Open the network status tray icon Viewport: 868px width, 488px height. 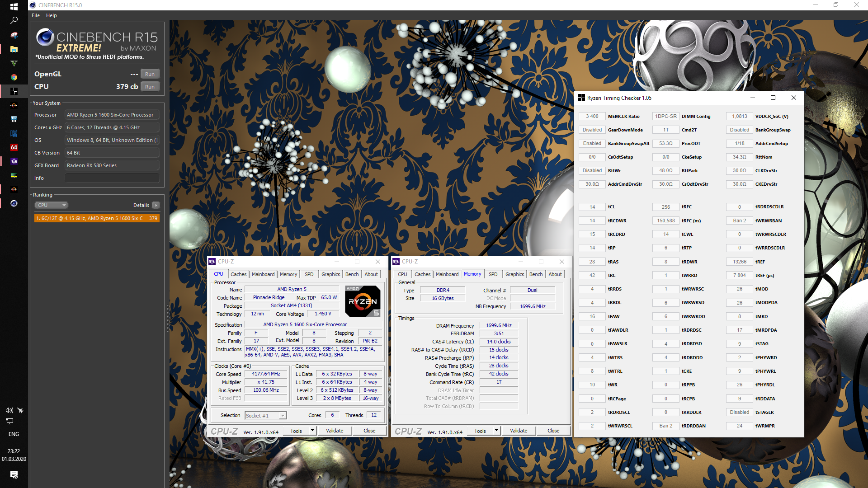point(9,421)
